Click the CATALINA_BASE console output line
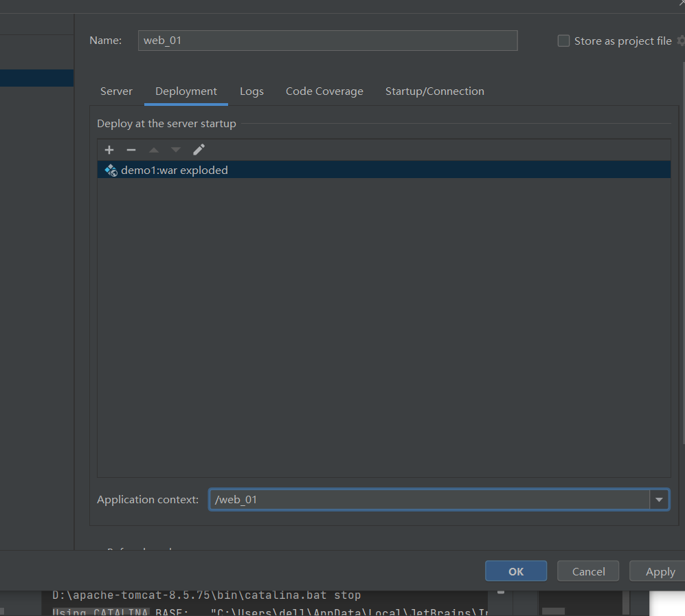Image resolution: width=685 pixels, height=616 pixels. click(x=269, y=611)
